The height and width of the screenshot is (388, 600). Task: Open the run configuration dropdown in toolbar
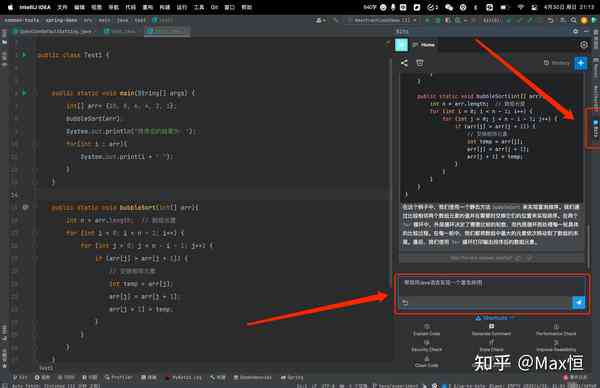[384, 20]
